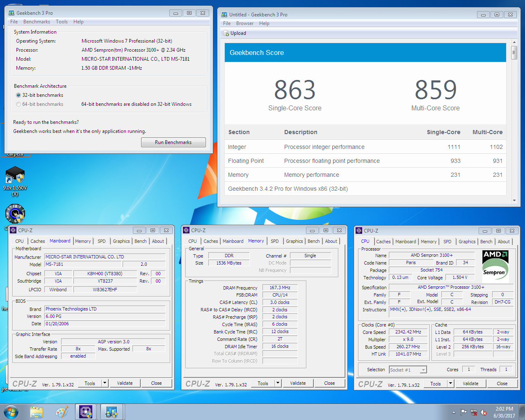Click Validate in CPU-Z CPU window
Image resolution: width=525 pixels, height=420 pixels.
[x=470, y=383]
